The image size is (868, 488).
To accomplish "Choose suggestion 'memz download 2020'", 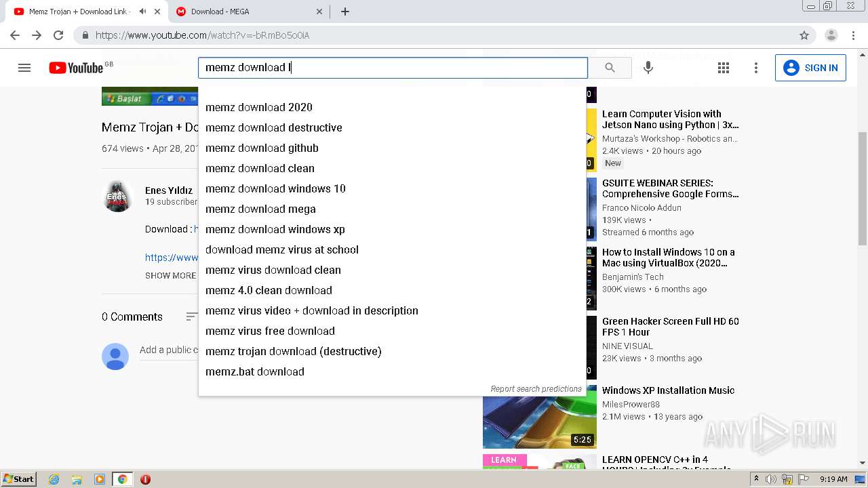I will pos(392,107).
